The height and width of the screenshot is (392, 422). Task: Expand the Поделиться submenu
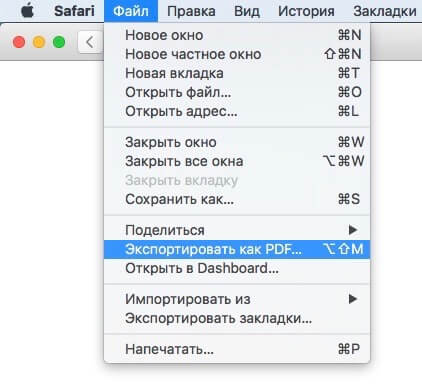pos(237,230)
